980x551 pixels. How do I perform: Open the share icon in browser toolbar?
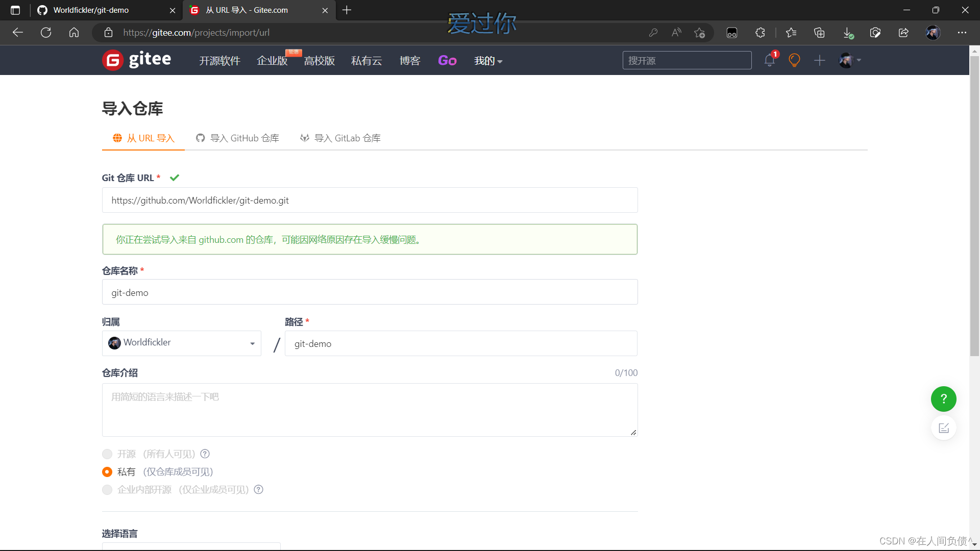(x=903, y=33)
